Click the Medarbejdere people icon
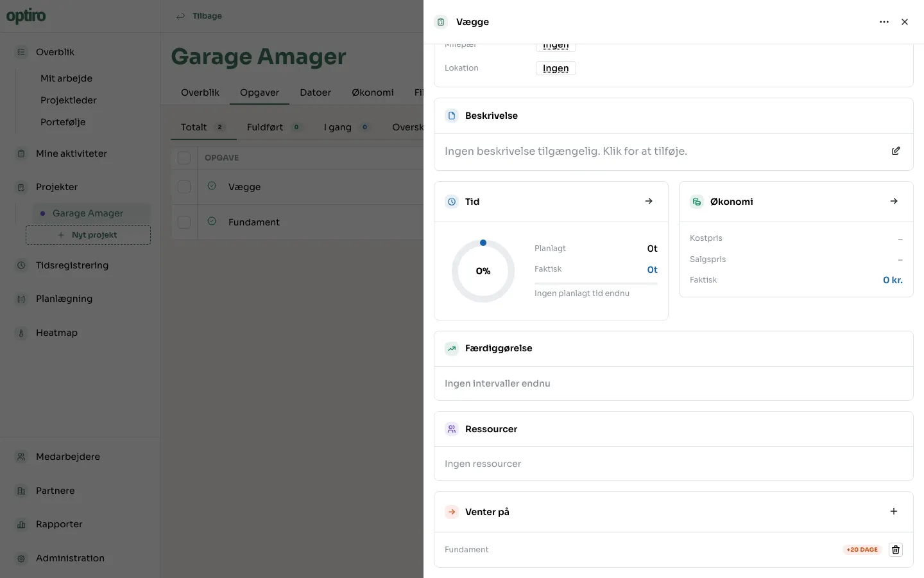This screenshot has width=924, height=578. 21,457
